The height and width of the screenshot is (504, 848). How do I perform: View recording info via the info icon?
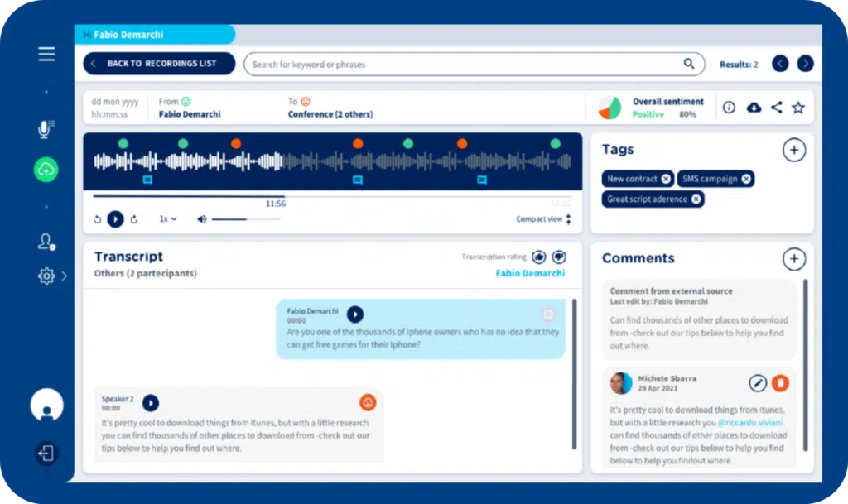coord(729,107)
